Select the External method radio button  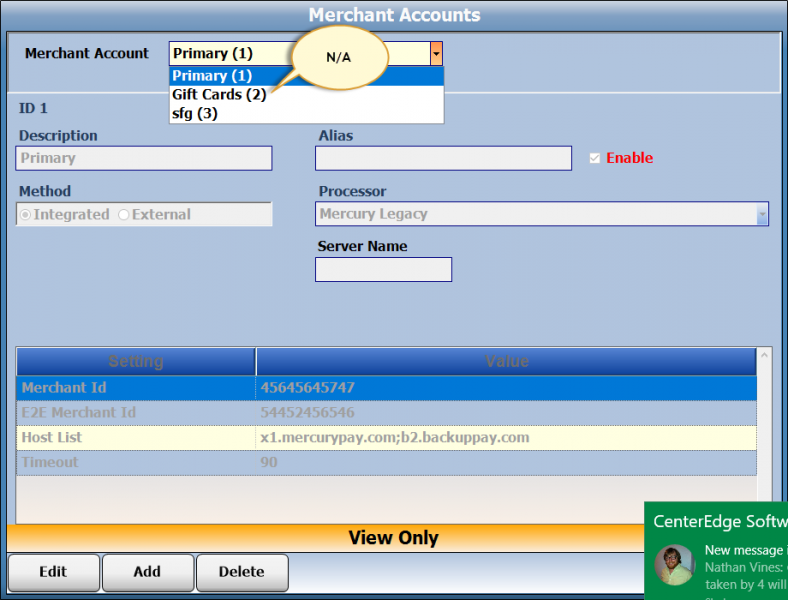[124, 214]
